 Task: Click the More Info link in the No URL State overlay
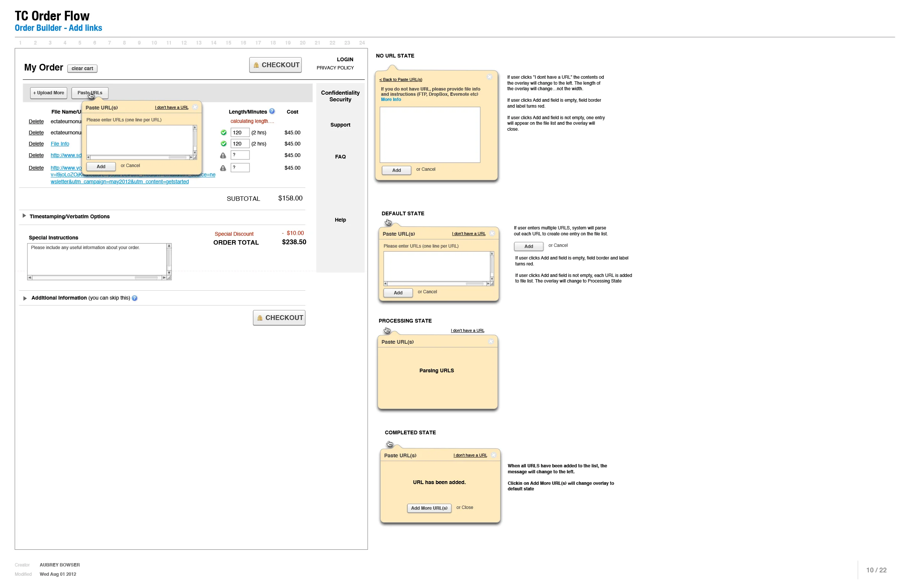click(391, 99)
